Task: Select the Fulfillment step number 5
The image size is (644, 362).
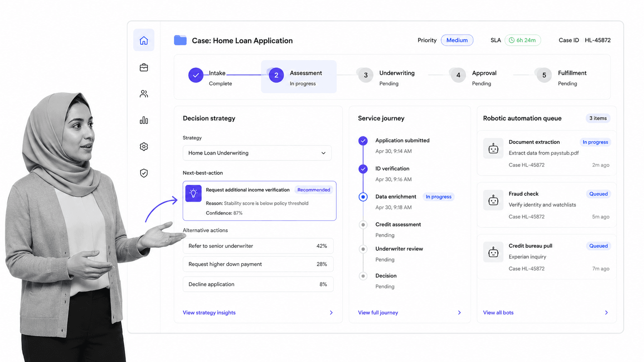Action: click(x=544, y=75)
